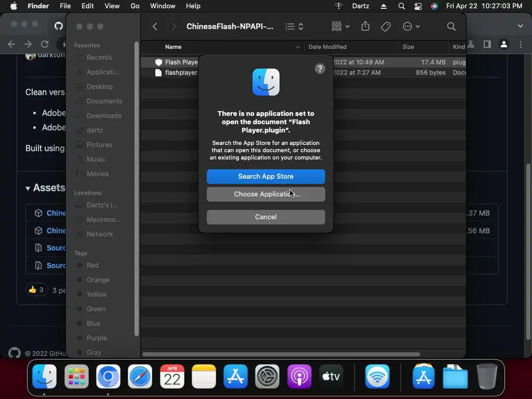Open the Help menu

click(193, 6)
